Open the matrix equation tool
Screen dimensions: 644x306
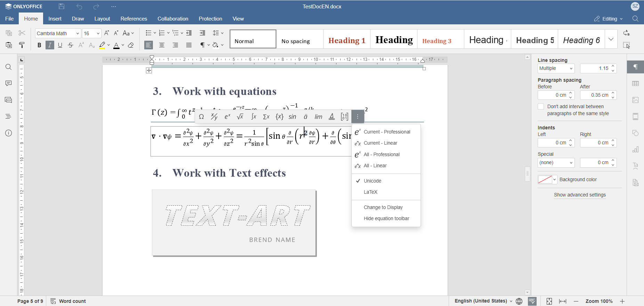(x=344, y=117)
